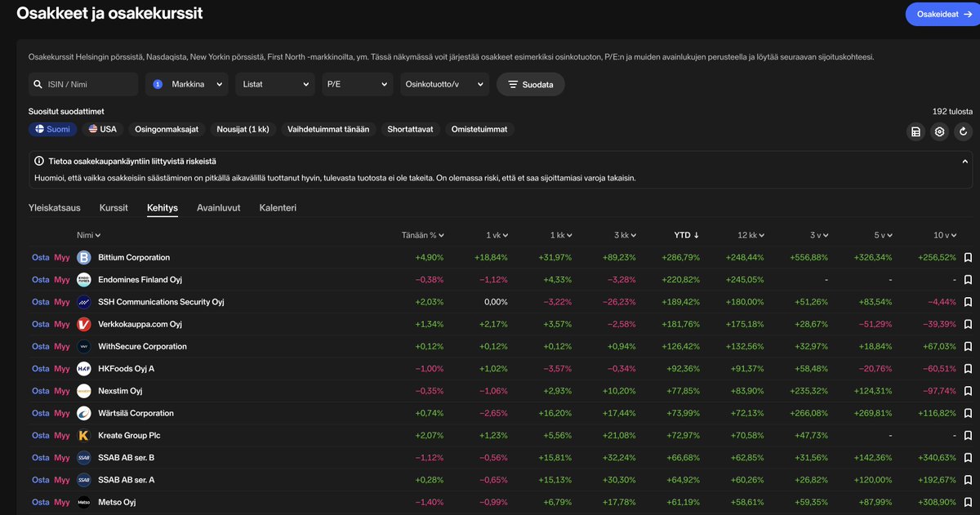
Task: Switch to the Yleiskatsaus tab
Action: point(55,208)
